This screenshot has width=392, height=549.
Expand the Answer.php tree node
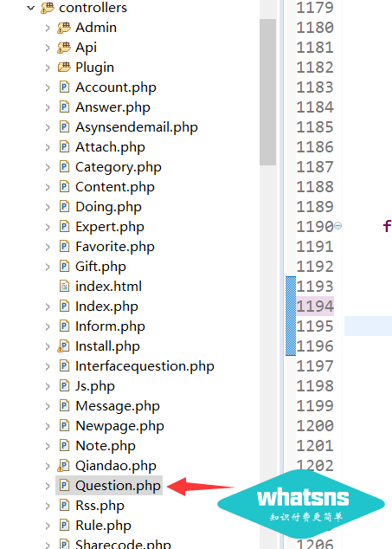coord(48,107)
